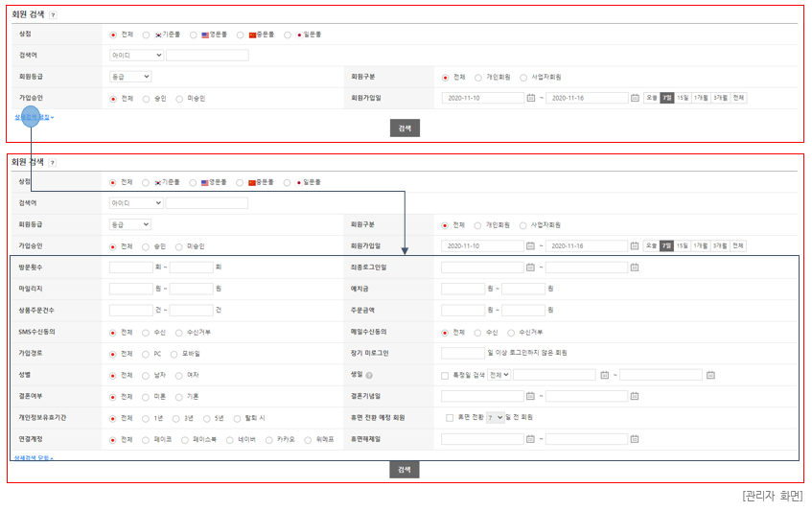Viewport: 812px width, 511px height.
Task: Select 3년 for 개인정보유효기간
Action: [x=176, y=419]
